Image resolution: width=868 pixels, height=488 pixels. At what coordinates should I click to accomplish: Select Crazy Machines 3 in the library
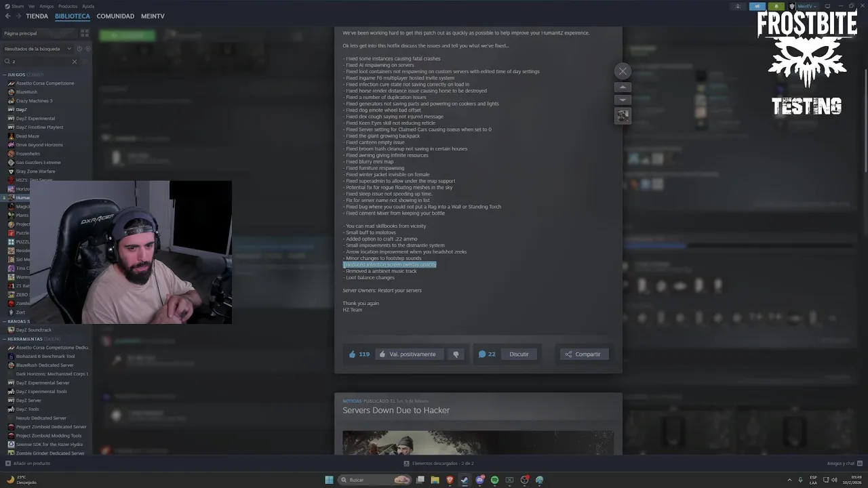tap(34, 101)
